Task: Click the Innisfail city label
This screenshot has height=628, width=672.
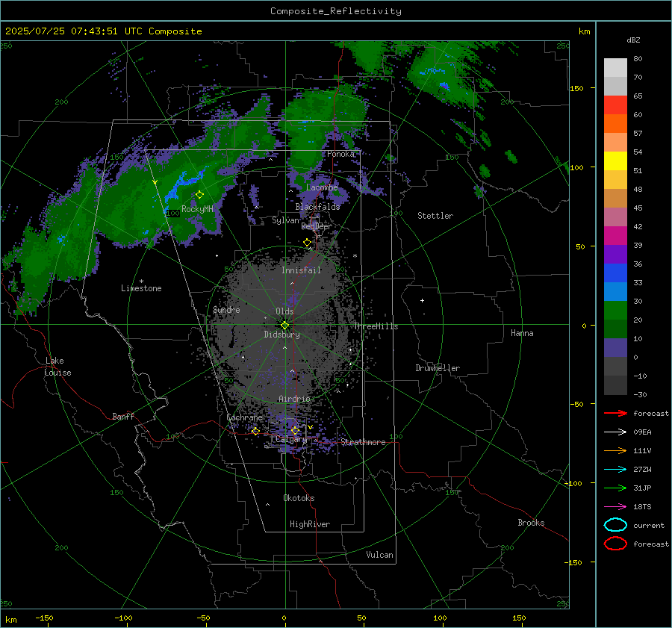Action: 301,270
